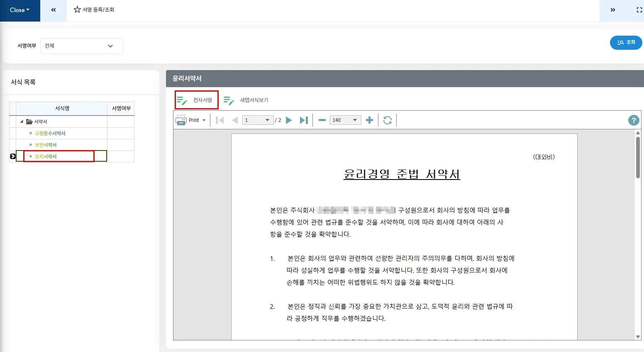This screenshot has width=644, height=352.
Task: Sort by 서명여부 column header
Action: 121,108
